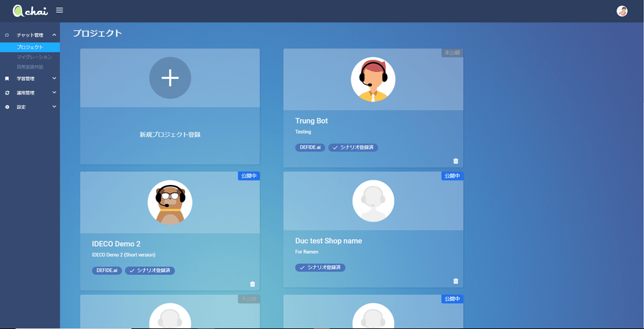
Task: Click the chat bubble icon beside チャット管理
Action: (7, 36)
